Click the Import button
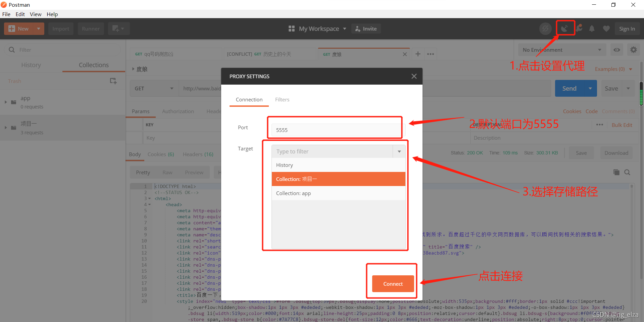644x322 pixels. click(x=61, y=29)
